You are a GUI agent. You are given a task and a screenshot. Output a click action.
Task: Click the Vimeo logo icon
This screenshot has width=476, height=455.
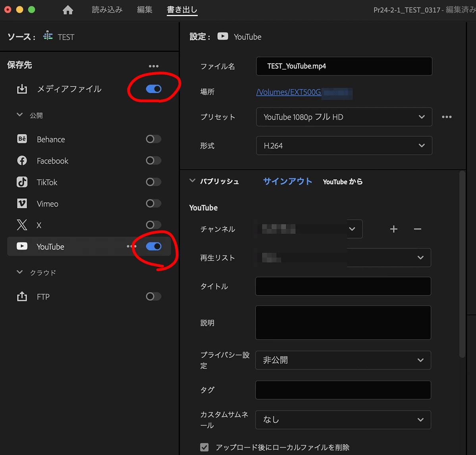point(22,203)
